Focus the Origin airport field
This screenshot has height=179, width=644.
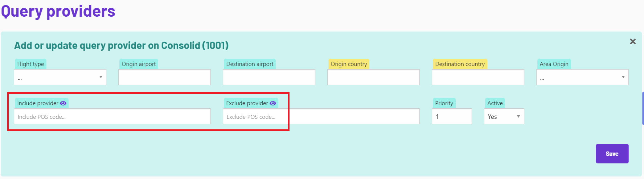164,77
